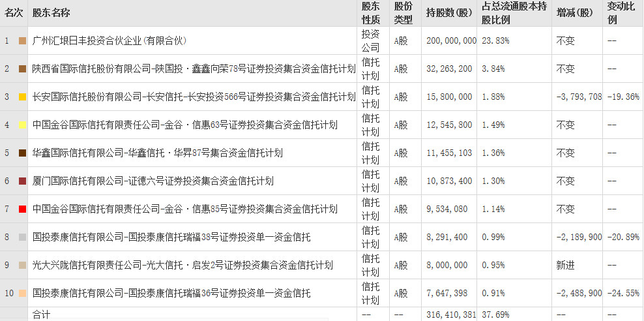
Task: Click percentage 3.84%
Action: tap(493, 69)
